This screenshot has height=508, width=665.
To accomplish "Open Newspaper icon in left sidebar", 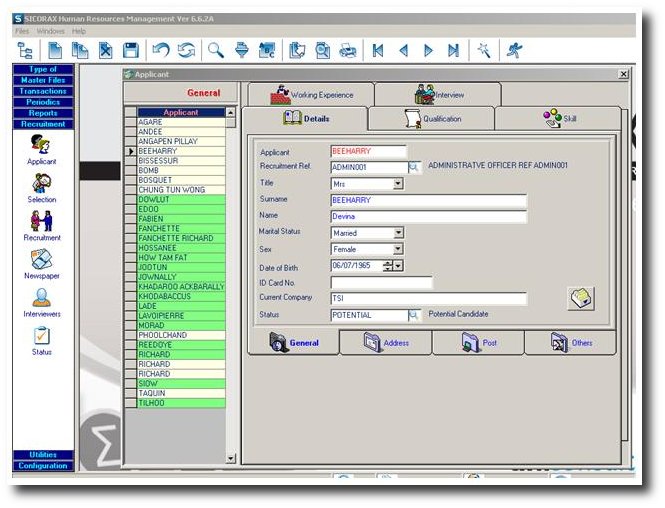I will (x=42, y=264).
